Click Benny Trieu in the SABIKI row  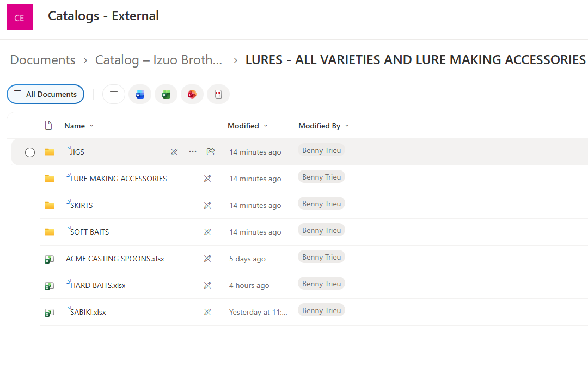(x=321, y=310)
